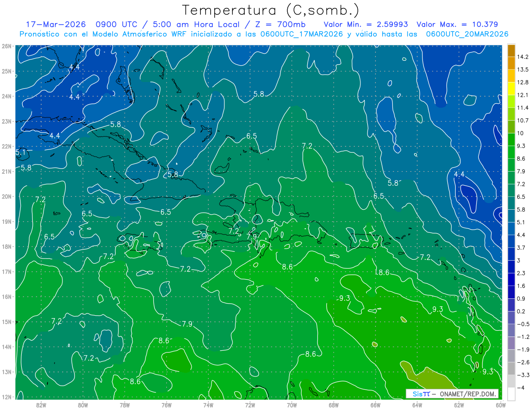Click the -3.3 value on the color scale
This screenshot has width=532, height=411.
point(523,375)
